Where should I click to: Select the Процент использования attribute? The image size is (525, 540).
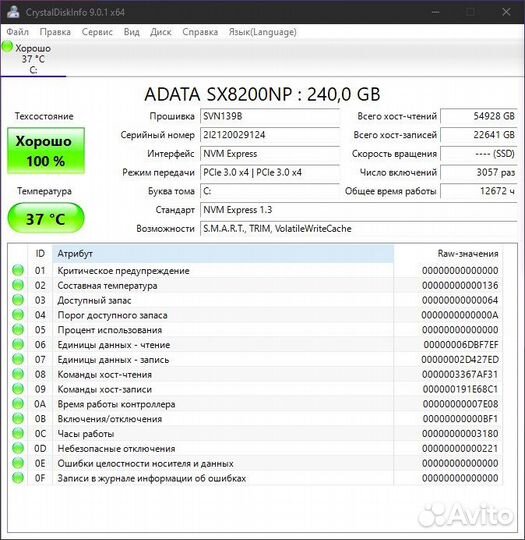(x=110, y=330)
